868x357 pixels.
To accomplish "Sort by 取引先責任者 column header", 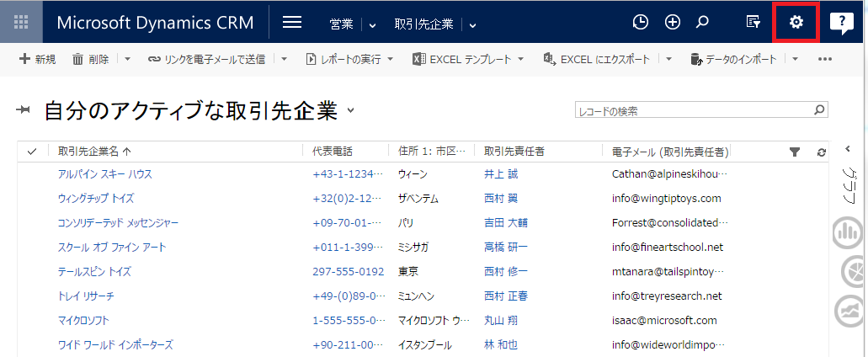I will [514, 152].
